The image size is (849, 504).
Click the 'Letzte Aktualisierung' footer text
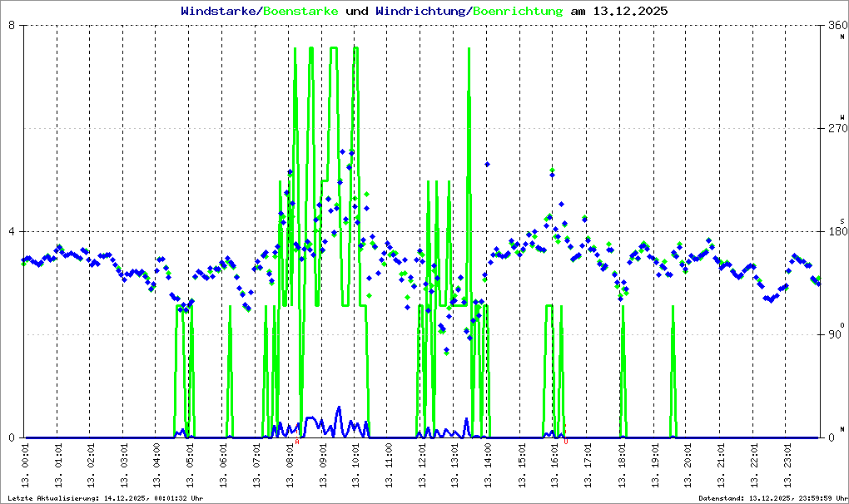click(52, 498)
